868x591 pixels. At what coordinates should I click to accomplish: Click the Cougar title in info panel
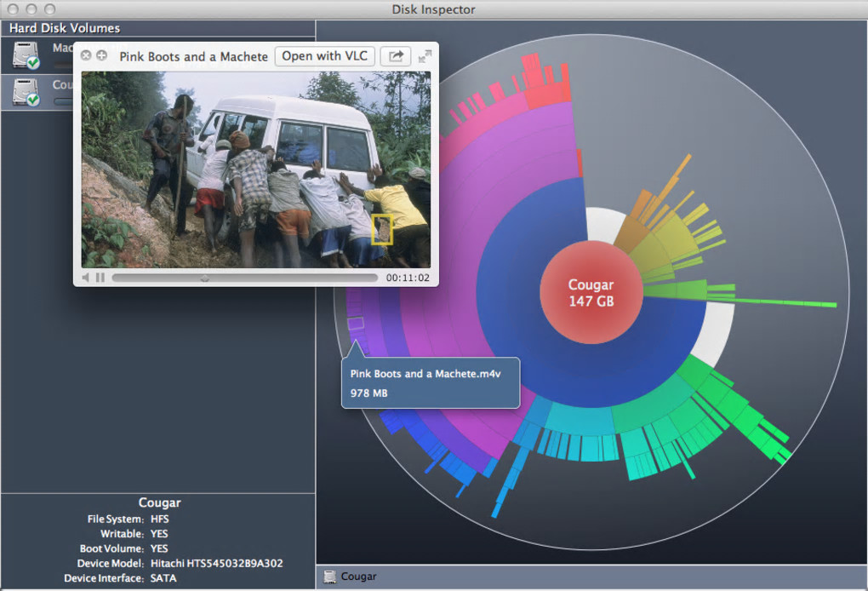click(x=159, y=502)
